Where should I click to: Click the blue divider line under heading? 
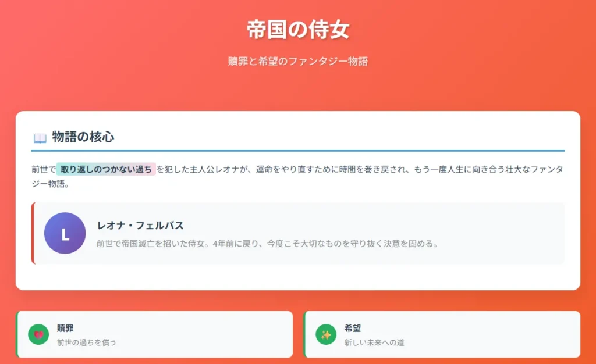(298, 151)
